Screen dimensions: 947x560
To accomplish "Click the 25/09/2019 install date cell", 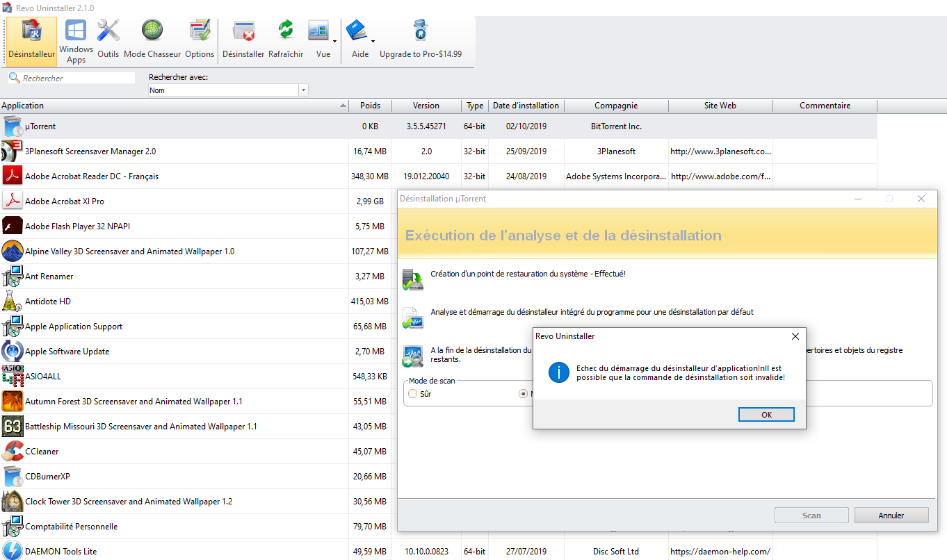I will pyautogui.click(x=526, y=151).
